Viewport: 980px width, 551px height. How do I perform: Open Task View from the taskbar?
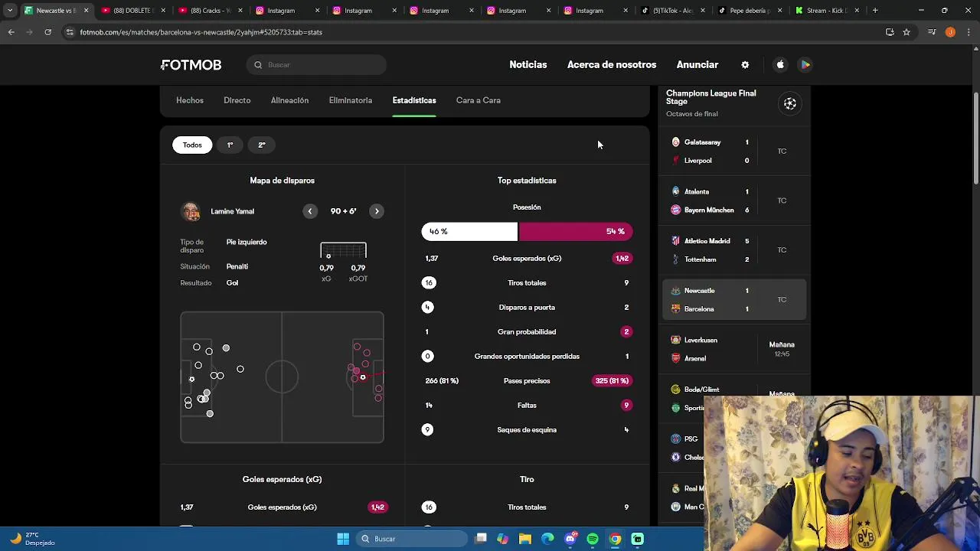[481, 539]
